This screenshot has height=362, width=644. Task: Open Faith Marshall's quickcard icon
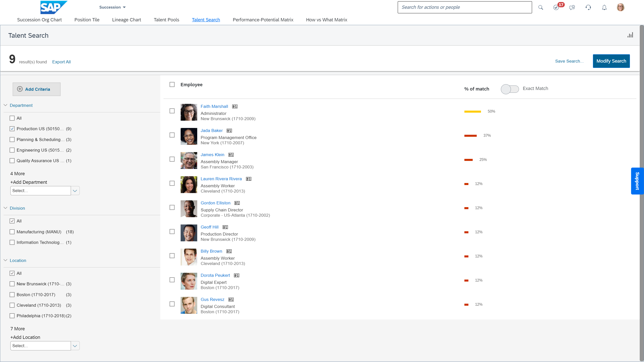(235, 107)
